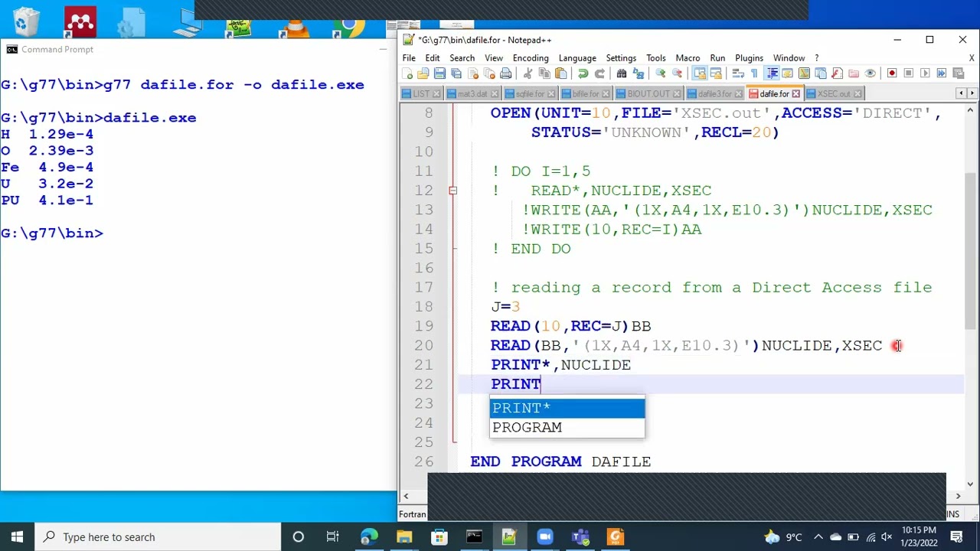Screen dimensions: 980x551
Task: Select PROGRAM autocomplete suggestion
Action: (567, 427)
